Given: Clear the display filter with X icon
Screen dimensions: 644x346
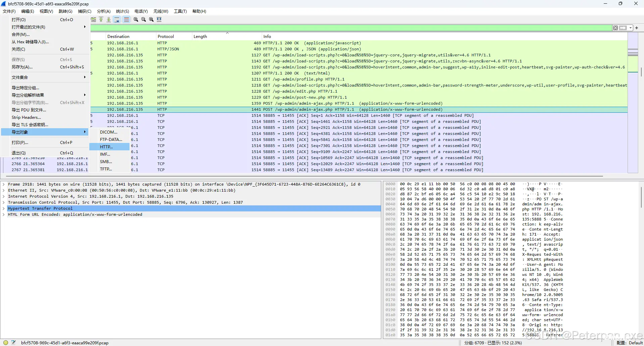Looking at the screenshot, I should (615, 28).
